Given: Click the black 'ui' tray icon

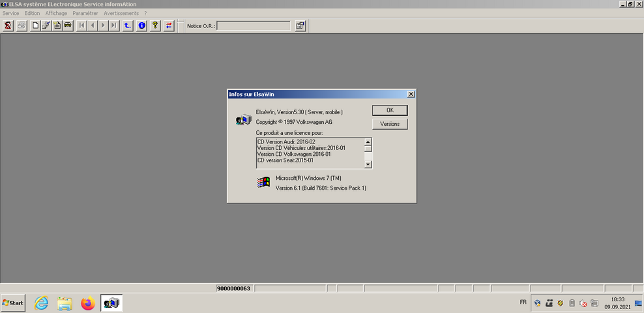Looking at the screenshot, I should coord(549,304).
